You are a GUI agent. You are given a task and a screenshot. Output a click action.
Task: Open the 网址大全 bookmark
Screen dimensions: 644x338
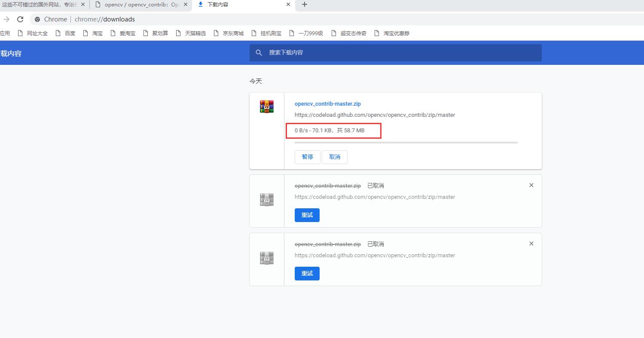point(33,33)
